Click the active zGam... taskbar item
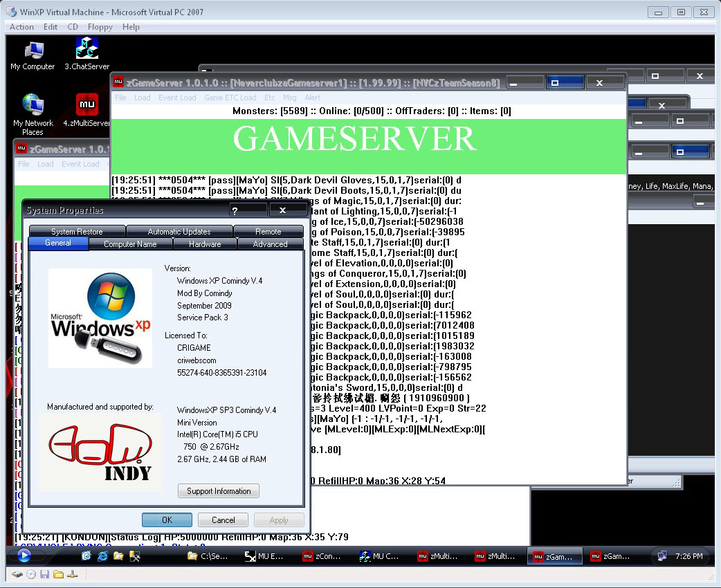Image resolution: width=721 pixels, height=588 pixels. (554, 556)
